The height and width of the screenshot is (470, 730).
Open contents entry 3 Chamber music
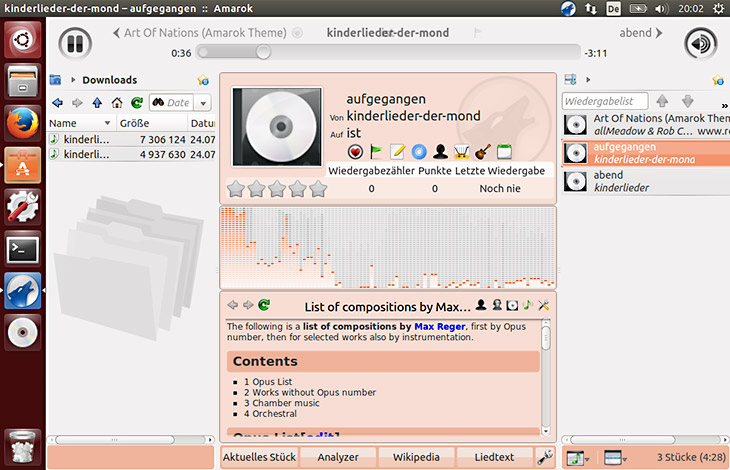coord(282,403)
